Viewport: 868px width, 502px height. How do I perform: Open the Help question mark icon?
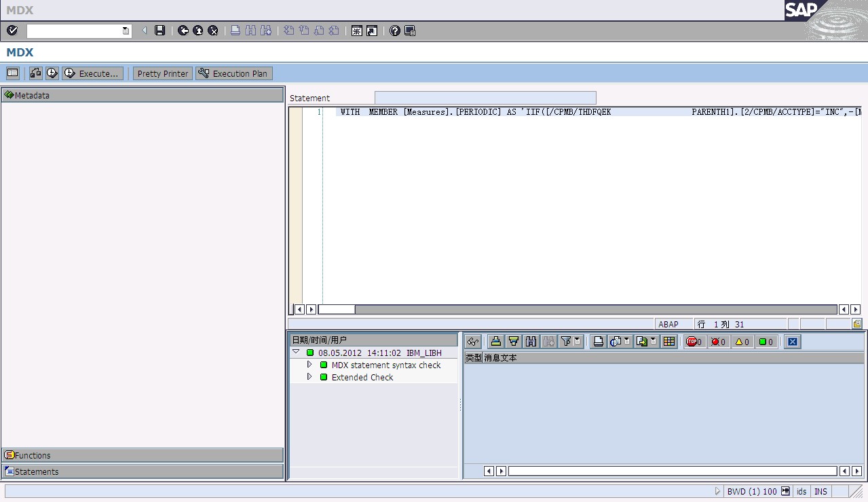(x=395, y=31)
